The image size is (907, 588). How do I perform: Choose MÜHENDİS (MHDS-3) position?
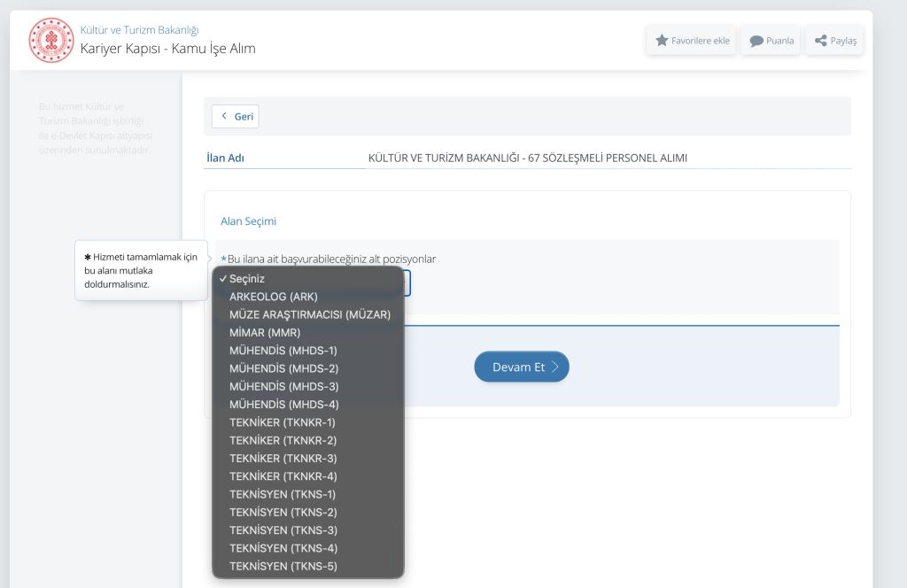308,386
